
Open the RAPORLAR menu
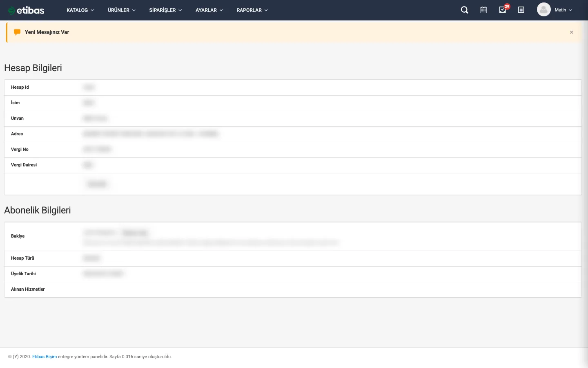coord(252,10)
